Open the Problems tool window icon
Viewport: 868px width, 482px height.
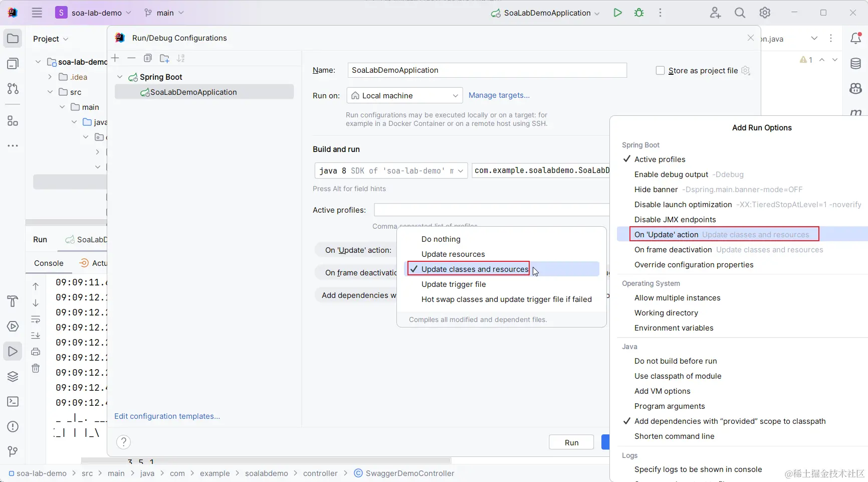pos(13,426)
